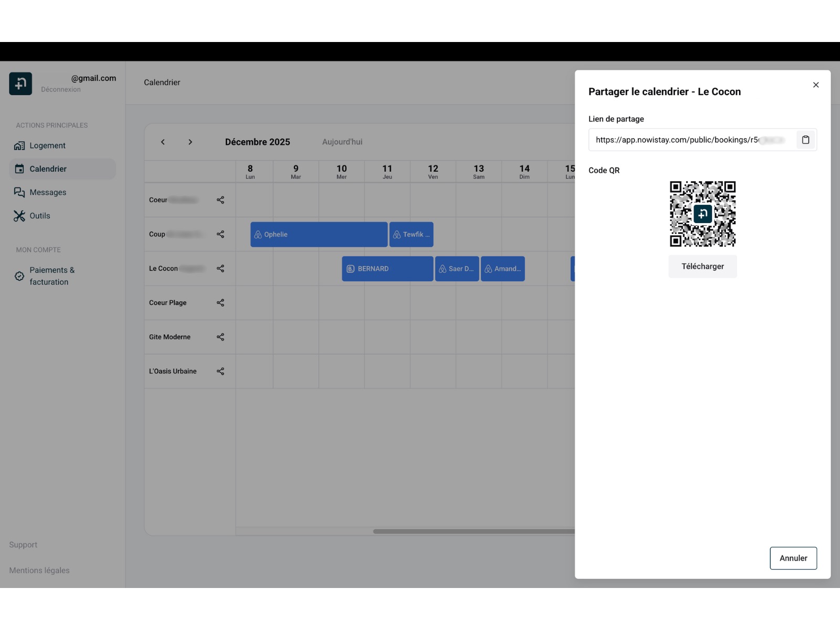
Task: Click the day 12 Ven column header
Action: [433, 171]
